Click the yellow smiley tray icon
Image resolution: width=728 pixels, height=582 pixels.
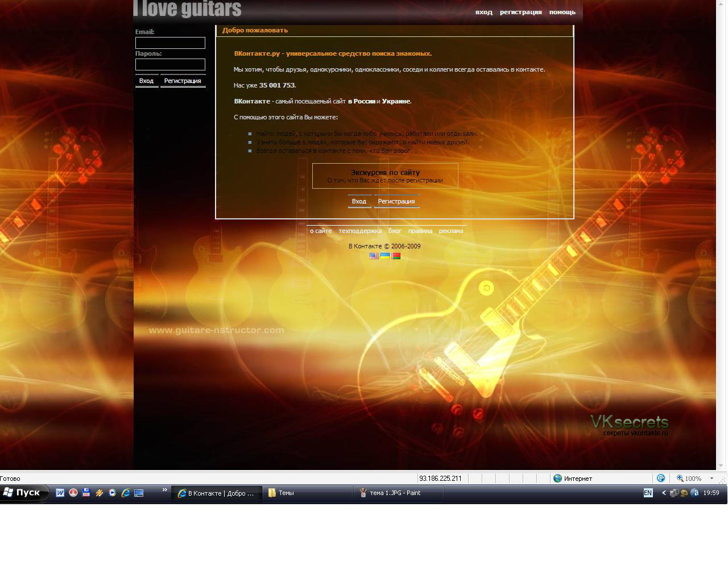pos(684,493)
